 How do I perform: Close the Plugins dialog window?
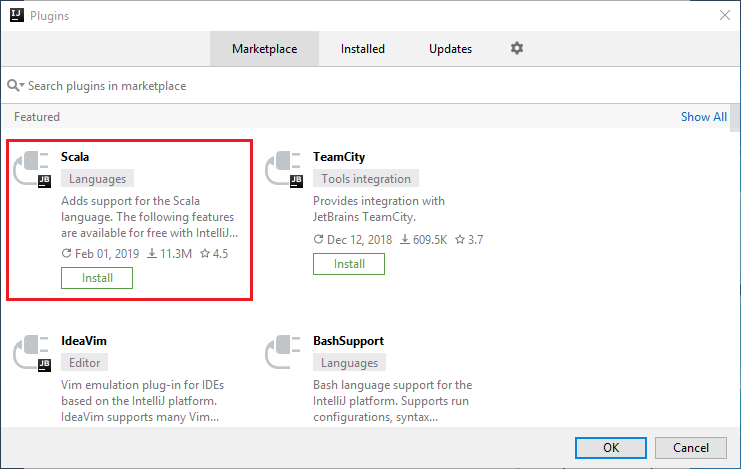(725, 15)
